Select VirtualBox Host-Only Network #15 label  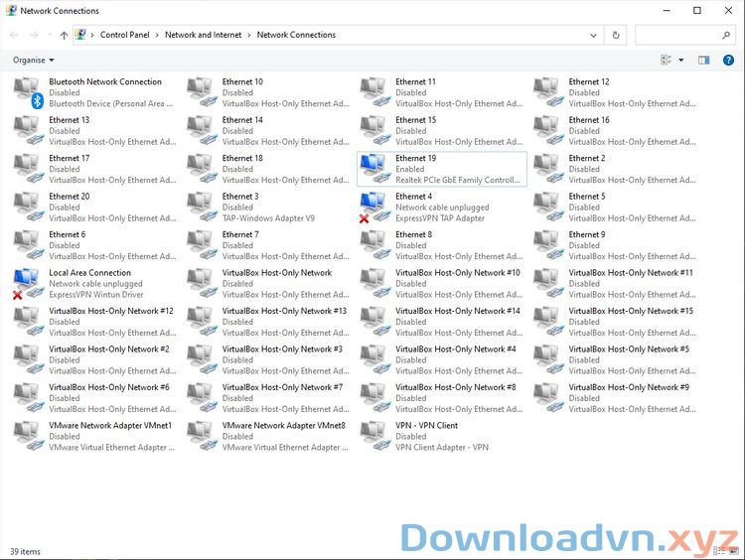(631, 311)
